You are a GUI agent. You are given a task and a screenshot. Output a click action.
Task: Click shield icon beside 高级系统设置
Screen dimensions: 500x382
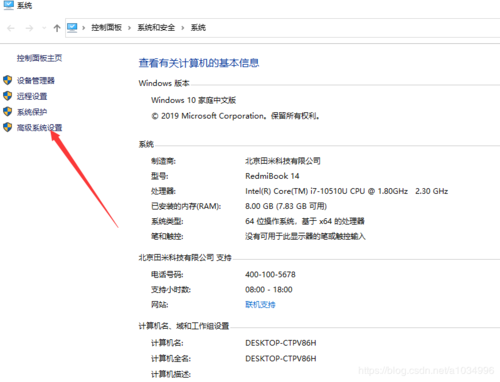(x=8, y=127)
